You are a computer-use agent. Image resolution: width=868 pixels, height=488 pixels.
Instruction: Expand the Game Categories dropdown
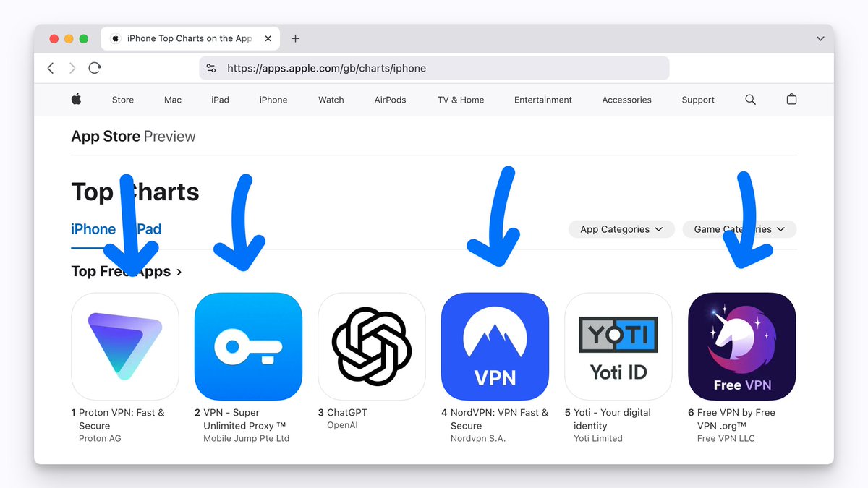(739, 229)
